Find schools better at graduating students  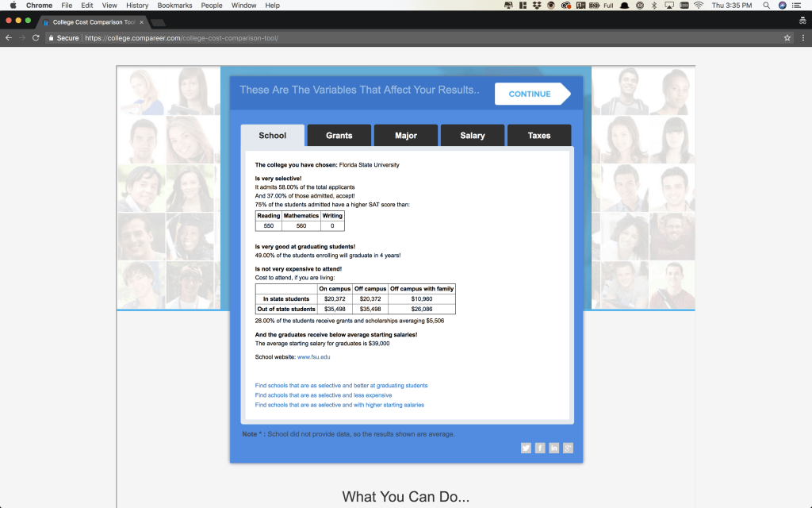341,386
